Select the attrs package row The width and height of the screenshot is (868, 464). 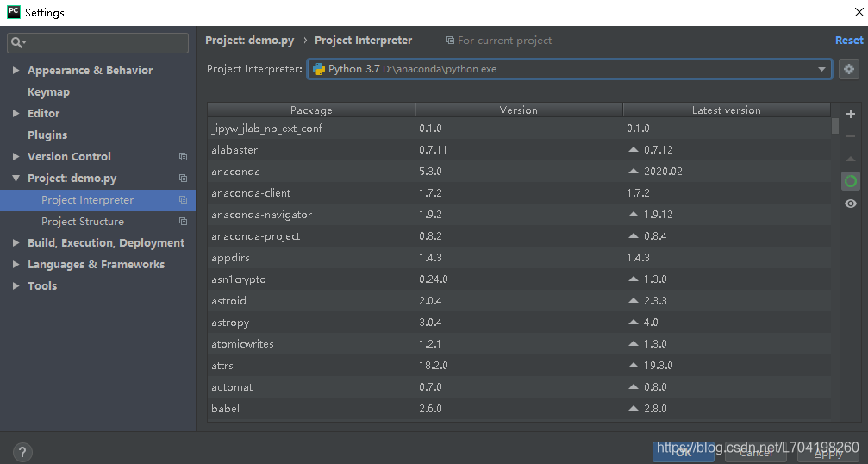[519, 366]
